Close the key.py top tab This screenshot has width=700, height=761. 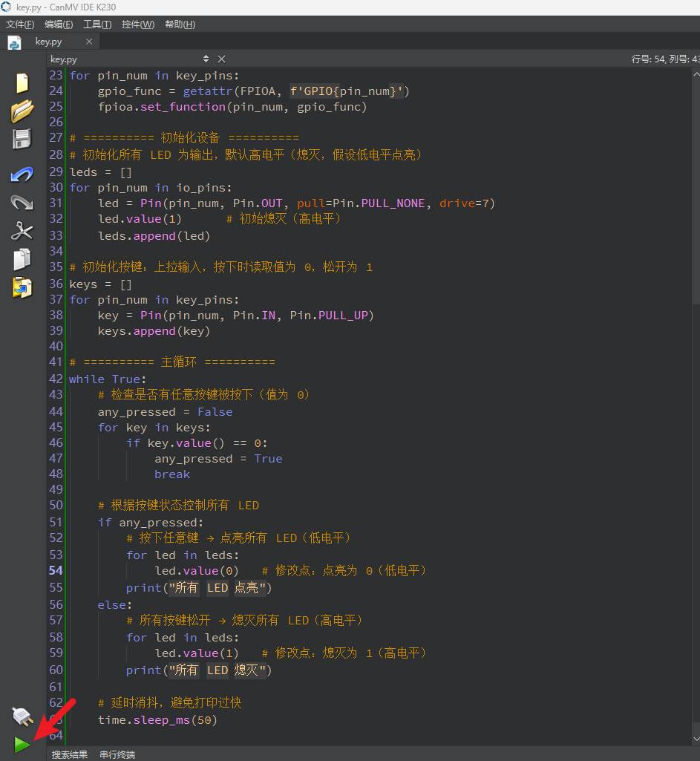click(x=89, y=42)
